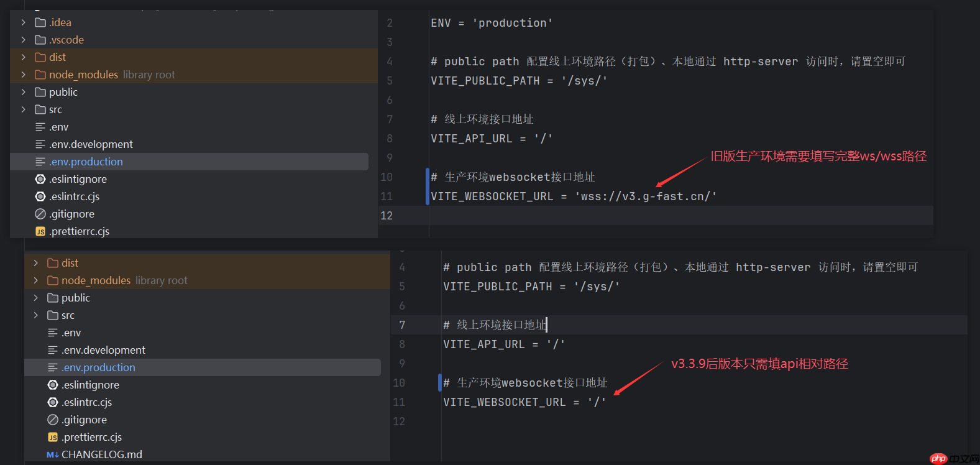The width and height of the screenshot is (980, 465).
Task: Click gutter line number 12 in upper editor
Action: click(387, 216)
